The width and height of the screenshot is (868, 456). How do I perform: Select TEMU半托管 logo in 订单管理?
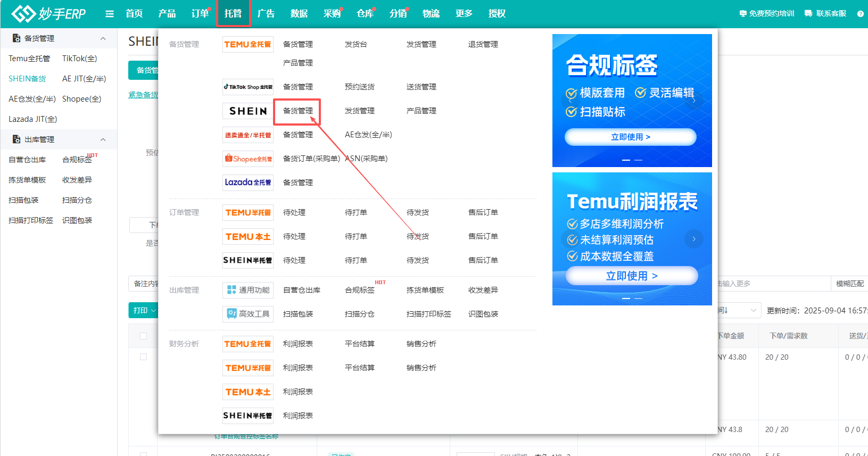point(248,212)
